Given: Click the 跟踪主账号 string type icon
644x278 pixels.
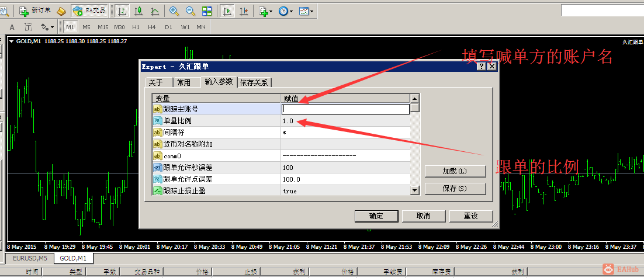Looking at the screenshot, I should (x=158, y=109).
